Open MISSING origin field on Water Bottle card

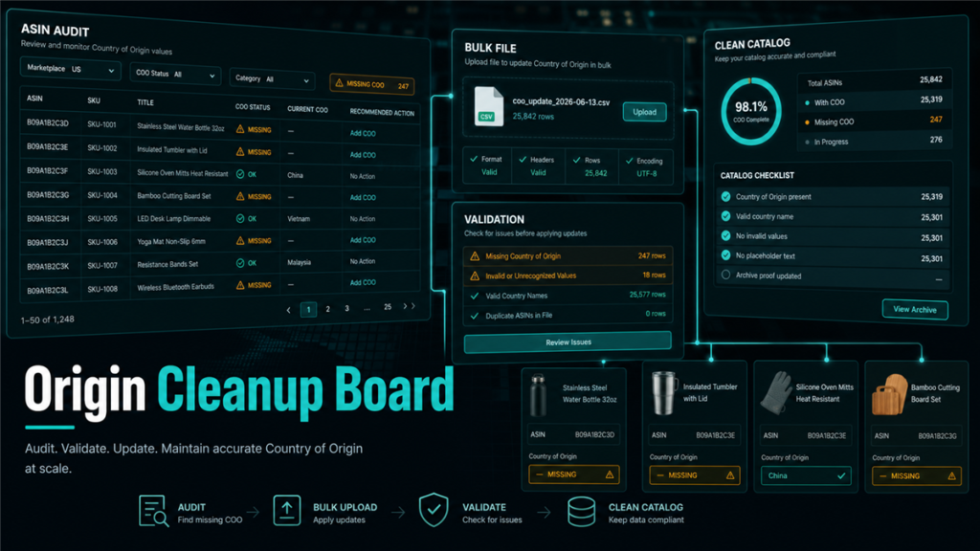click(574, 474)
